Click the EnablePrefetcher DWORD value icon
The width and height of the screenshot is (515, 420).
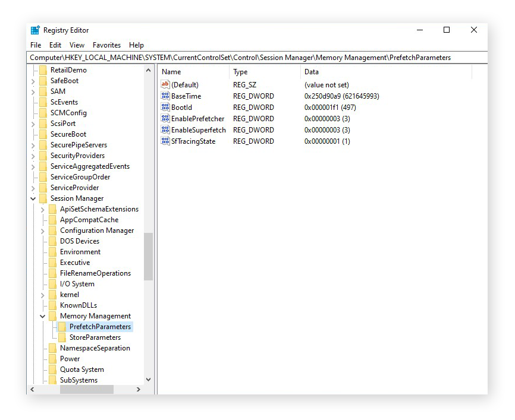pyautogui.click(x=165, y=118)
